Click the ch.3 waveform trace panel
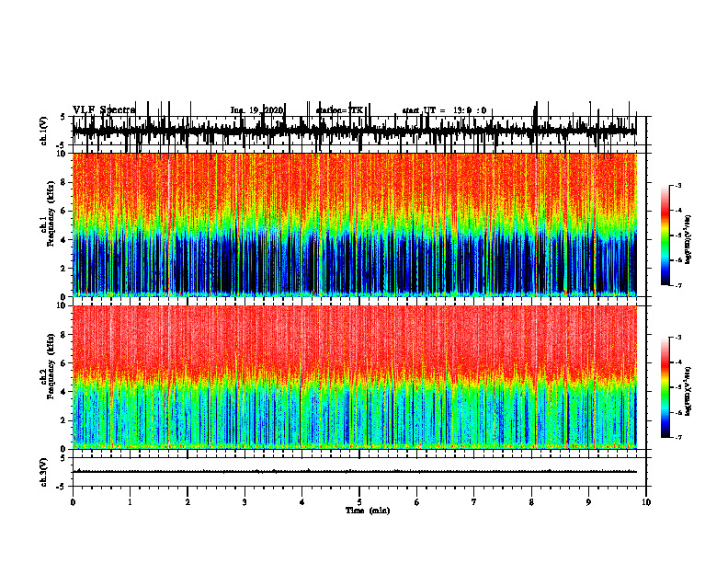The image size is (728, 563). coord(358,472)
